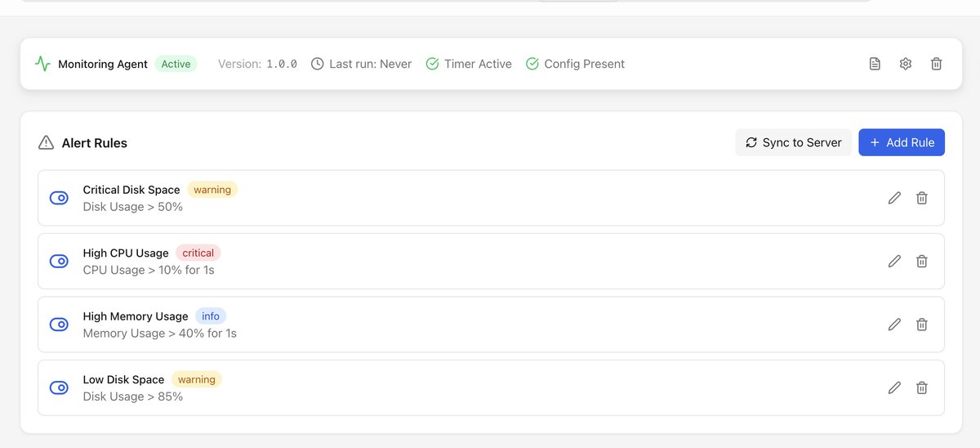
Task: Click the 'CPU Usage > 10% for 1s' condition
Action: tap(149, 270)
